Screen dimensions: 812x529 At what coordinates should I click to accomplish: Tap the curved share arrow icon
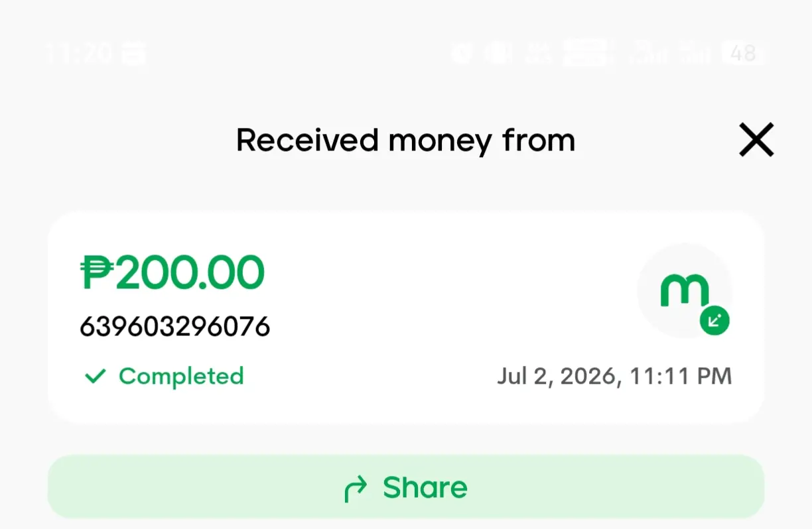click(x=356, y=489)
